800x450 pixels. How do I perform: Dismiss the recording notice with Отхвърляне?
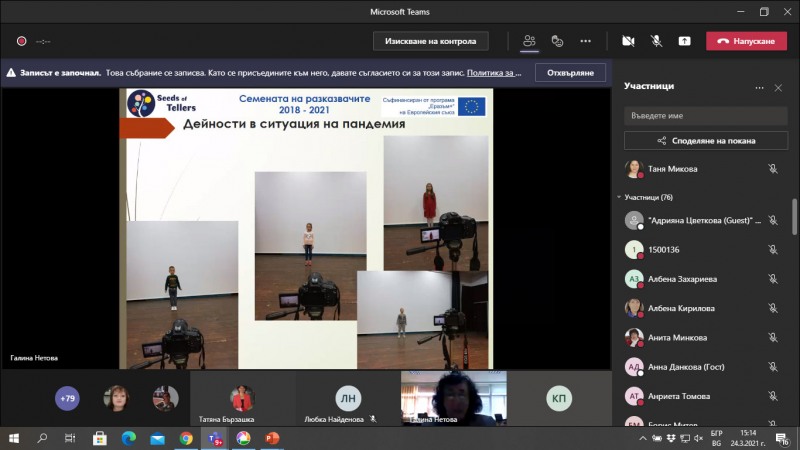coord(570,73)
